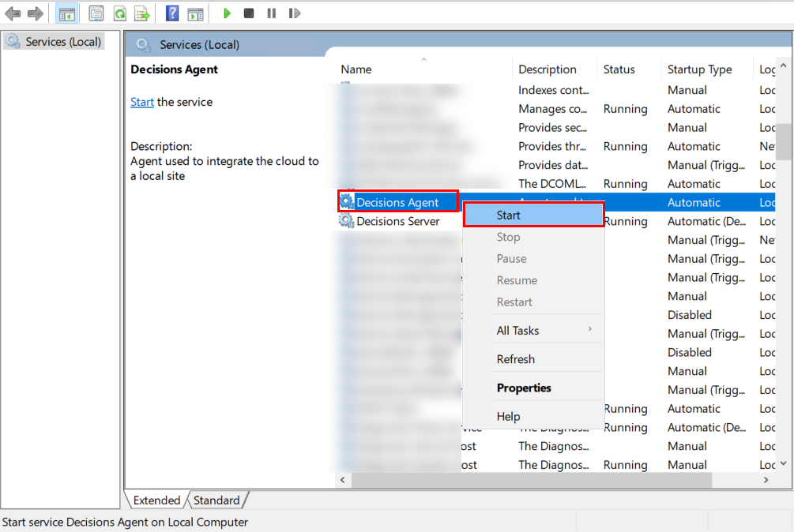The height and width of the screenshot is (532, 794).
Task: Click Automatic startup type in Decisions Agent row
Action: click(x=694, y=202)
